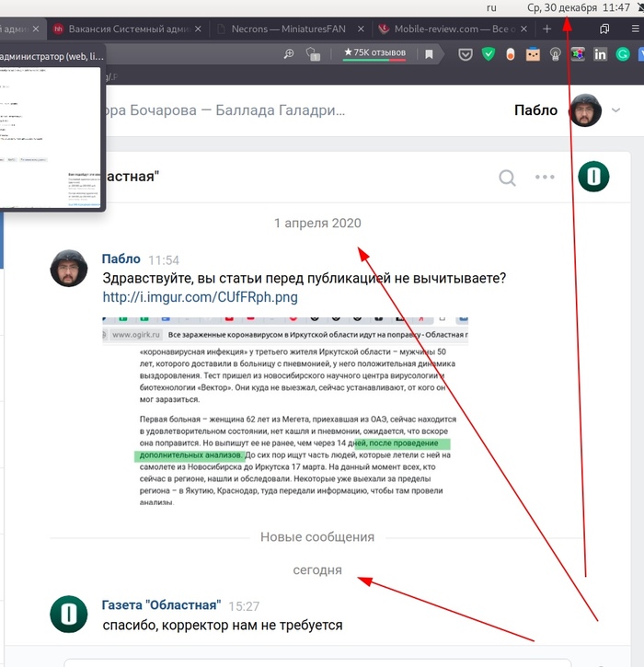
Task: Click Пабло's avatar next to the 11:54 message
Action: tap(69, 268)
